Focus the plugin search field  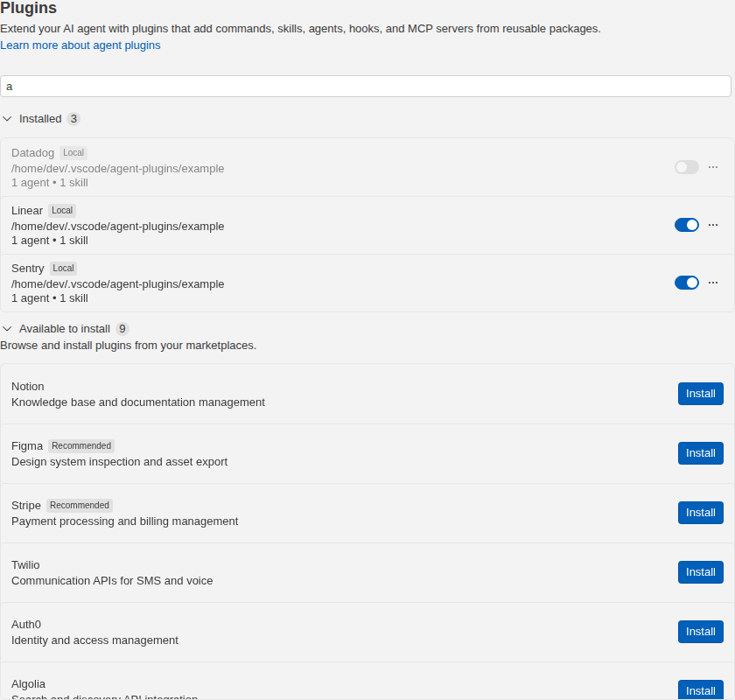click(366, 87)
